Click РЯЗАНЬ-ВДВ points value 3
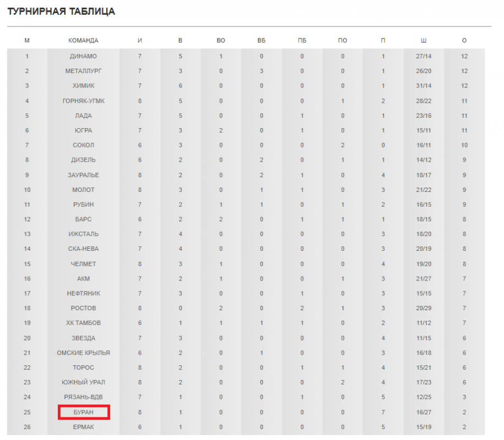 [464, 398]
